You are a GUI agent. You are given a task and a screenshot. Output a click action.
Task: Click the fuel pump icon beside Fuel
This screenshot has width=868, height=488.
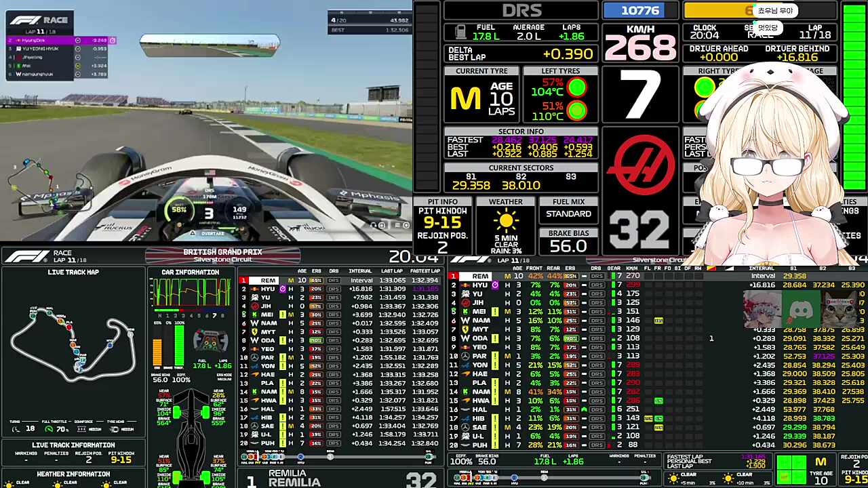tap(460, 32)
